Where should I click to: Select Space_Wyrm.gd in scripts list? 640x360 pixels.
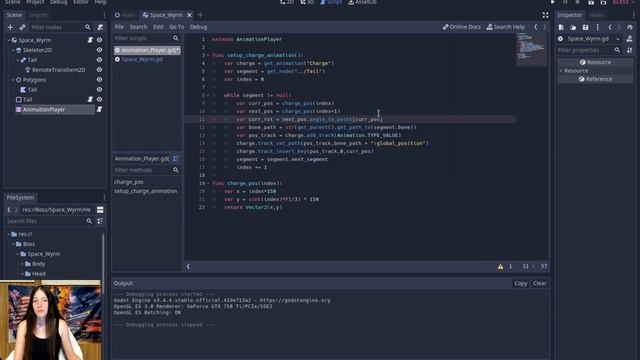(142, 59)
